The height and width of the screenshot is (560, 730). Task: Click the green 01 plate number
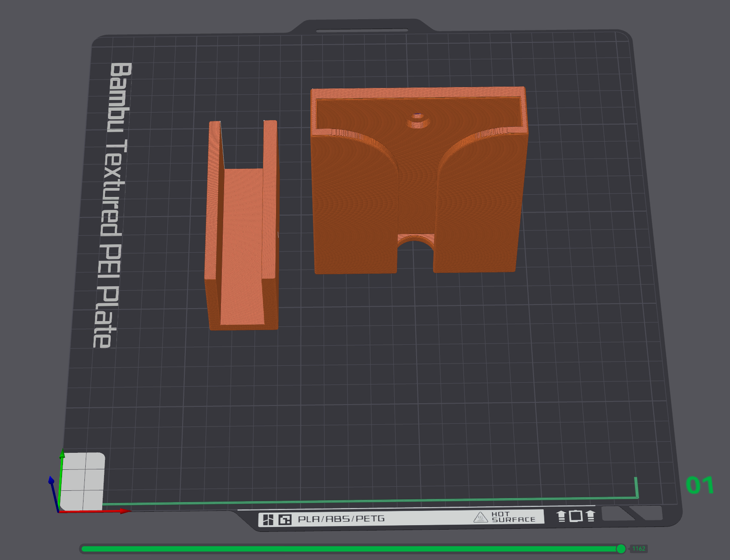[700, 485]
